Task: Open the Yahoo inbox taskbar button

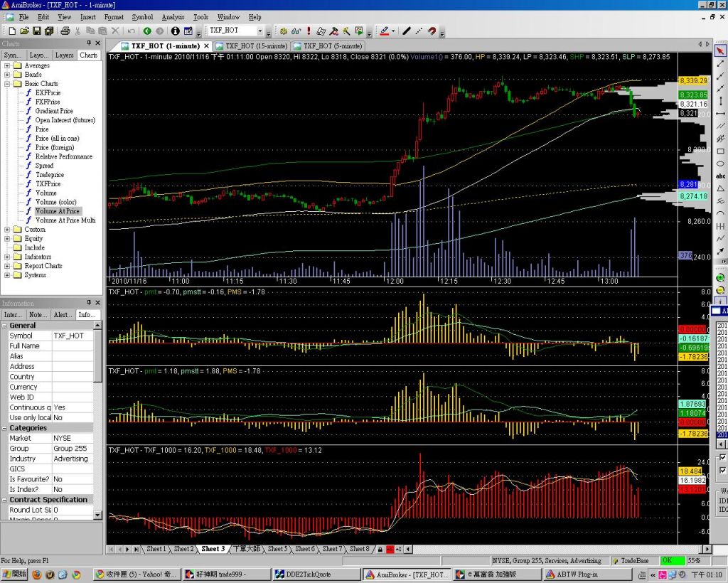Action: (x=137, y=574)
